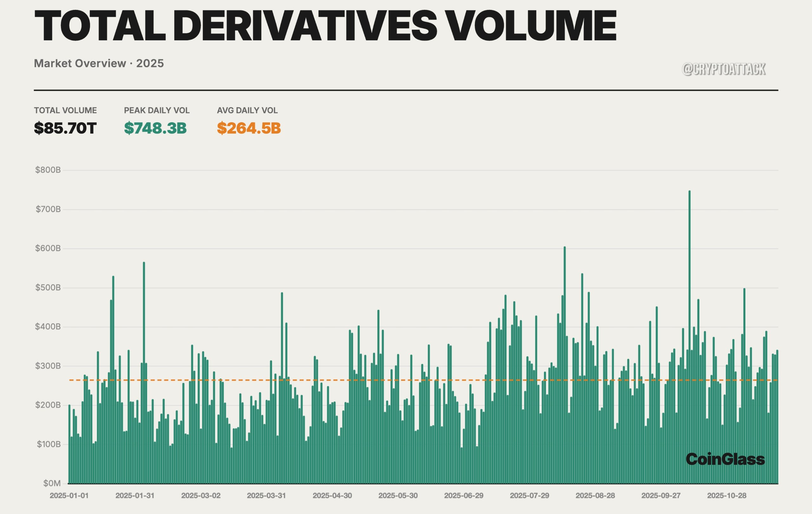812x514 pixels.
Task: Select the "$400B" y-axis label
Action: [x=48, y=327]
